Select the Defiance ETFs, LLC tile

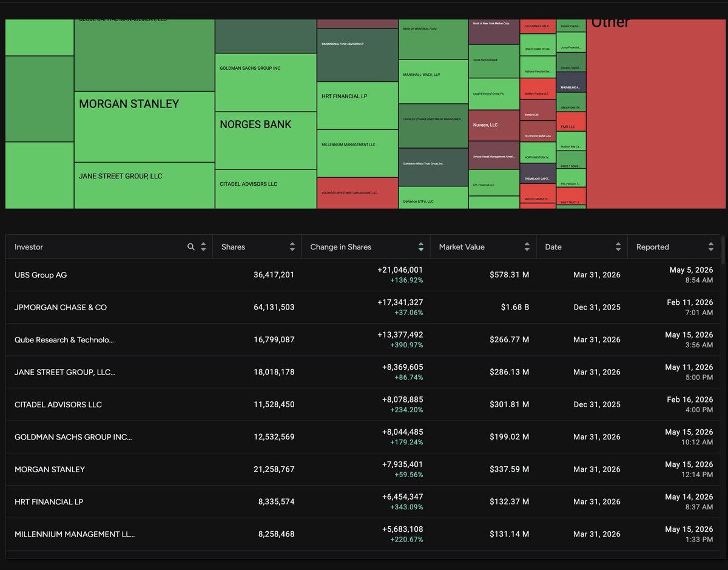click(x=433, y=197)
